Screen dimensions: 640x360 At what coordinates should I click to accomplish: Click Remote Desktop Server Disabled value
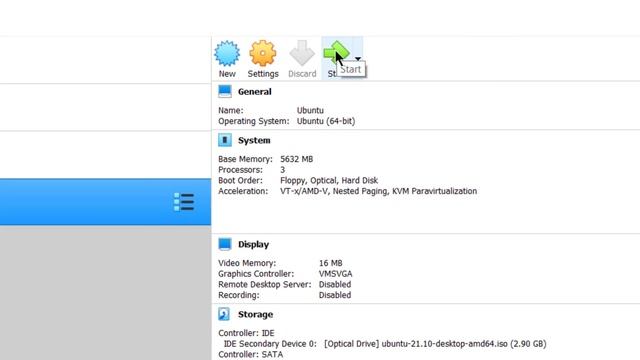tap(335, 284)
